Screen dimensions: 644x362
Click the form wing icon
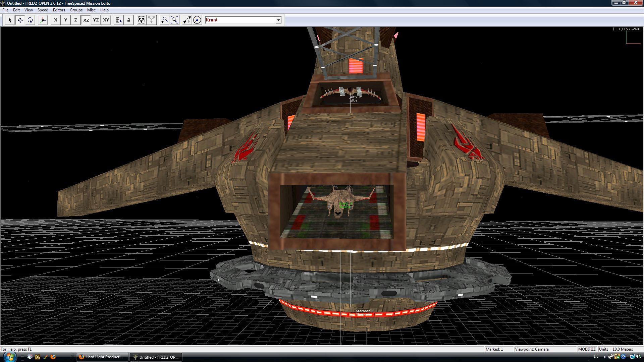click(142, 20)
